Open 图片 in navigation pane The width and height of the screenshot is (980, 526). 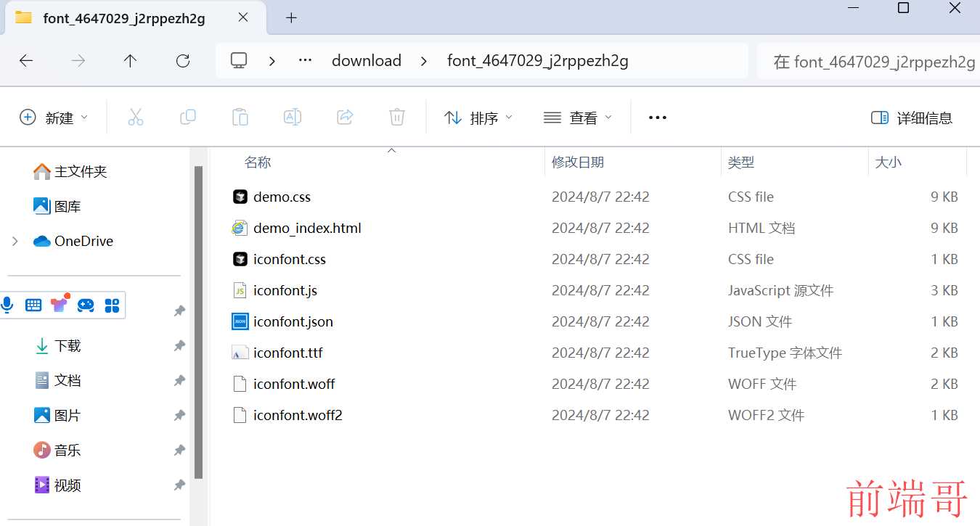(58, 416)
